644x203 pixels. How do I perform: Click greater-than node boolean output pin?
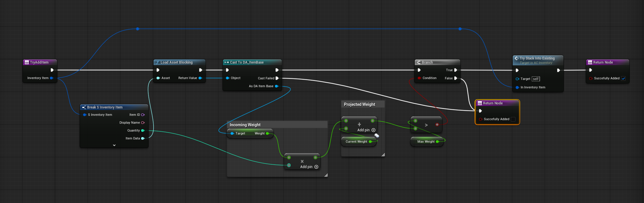click(437, 125)
